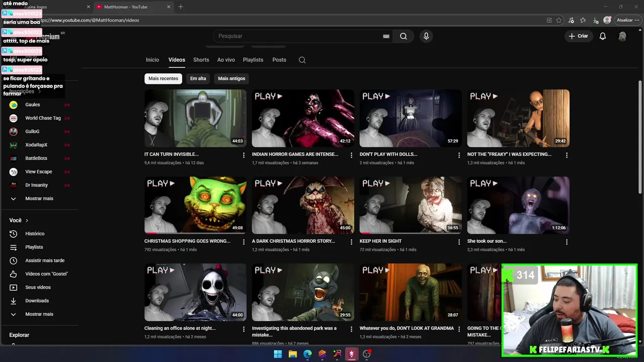Image resolution: width=644 pixels, height=362 pixels.
Task: Filter by Mais antigos
Action: click(x=231, y=78)
